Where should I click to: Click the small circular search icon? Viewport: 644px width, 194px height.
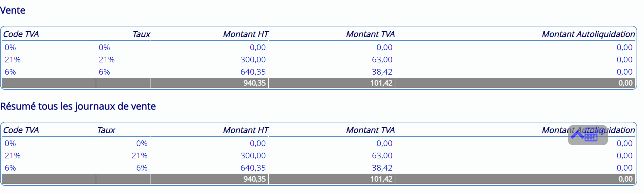pyautogui.click(x=602, y=131)
